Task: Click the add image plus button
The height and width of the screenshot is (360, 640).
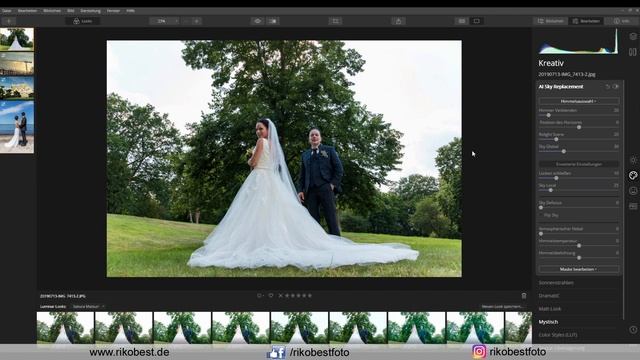Action: (x=9, y=21)
